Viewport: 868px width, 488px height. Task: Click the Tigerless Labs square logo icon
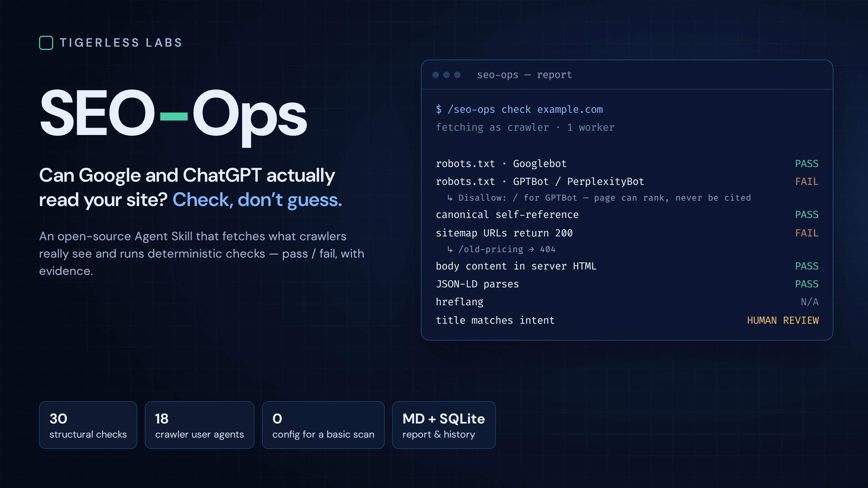point(46,43)
